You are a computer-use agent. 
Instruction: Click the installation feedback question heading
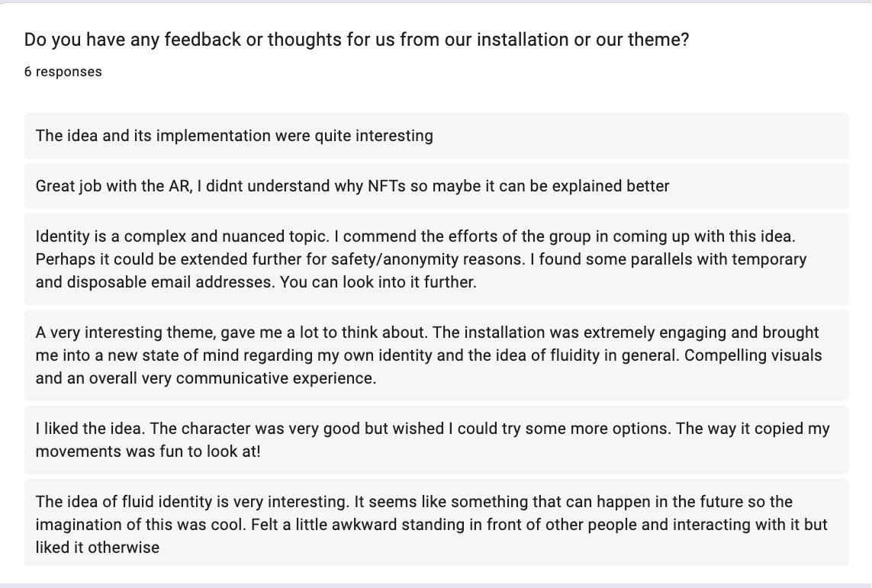pyautogui.click(x=356, y=40)
